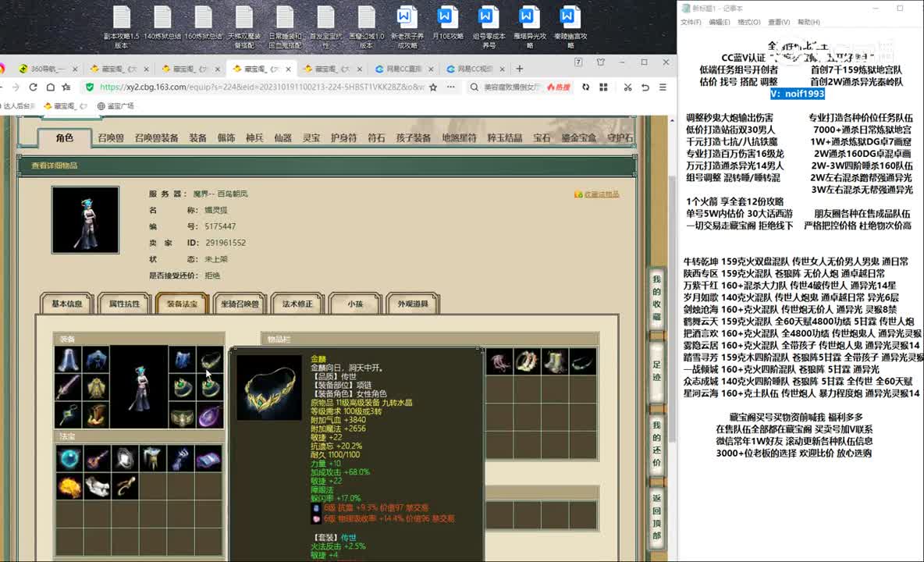Select the purple gem in equipment grid
The image size is (924, 562).
(210, 415)
